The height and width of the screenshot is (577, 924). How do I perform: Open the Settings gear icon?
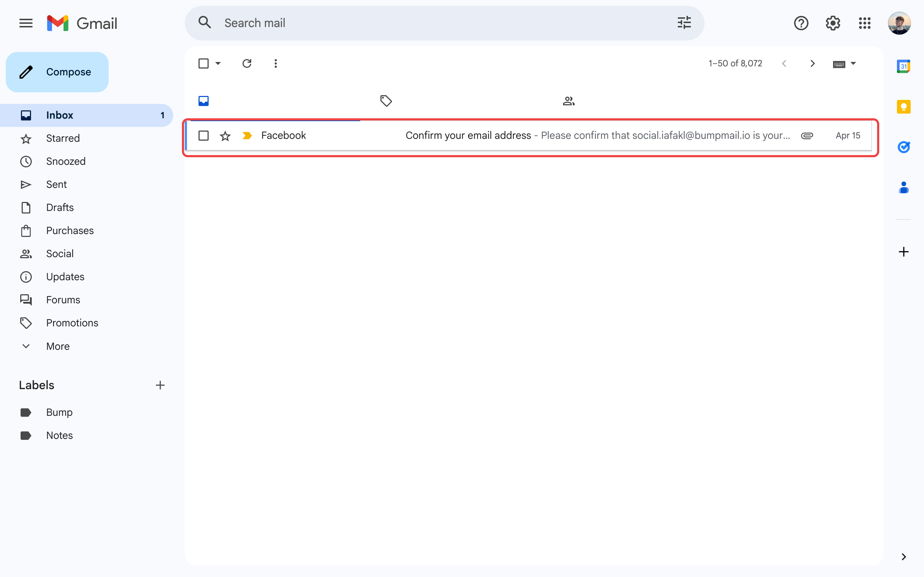tap(833, 23)
